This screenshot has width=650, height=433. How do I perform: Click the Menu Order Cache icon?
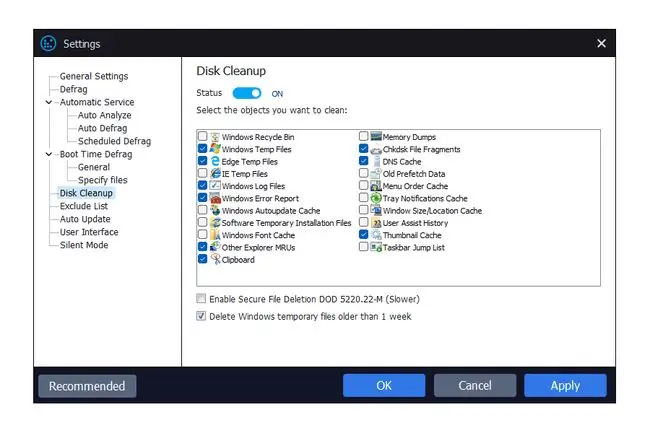(376, 186)
